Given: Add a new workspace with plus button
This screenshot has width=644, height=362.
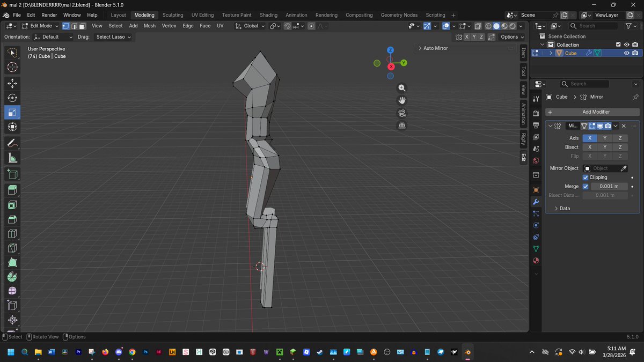Looking at the screenshot, I should (x=453, y=15).
